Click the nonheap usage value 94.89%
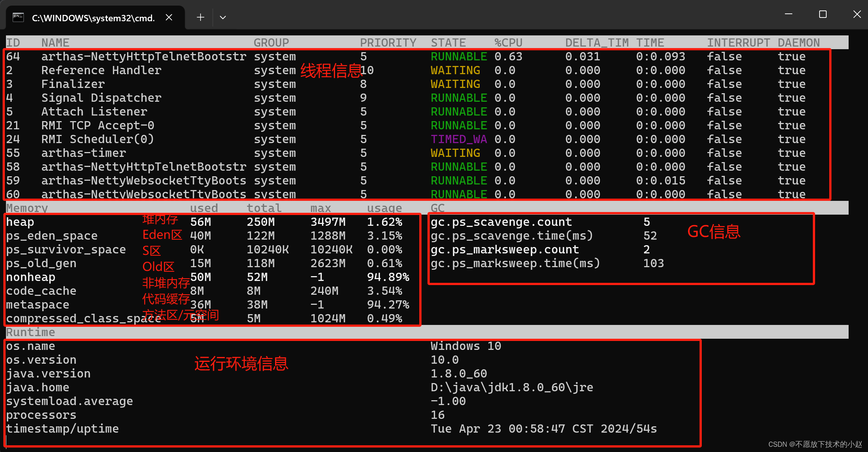This screenshot has height=452, width=868. click(x=388, y=277)
